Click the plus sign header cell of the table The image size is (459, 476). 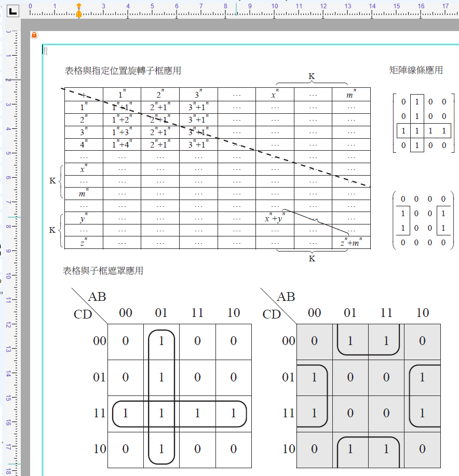(x=84, y=95)
